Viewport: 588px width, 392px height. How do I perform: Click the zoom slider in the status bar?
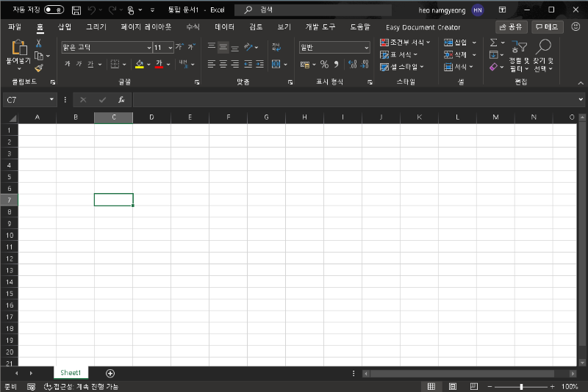click(521, 386)
